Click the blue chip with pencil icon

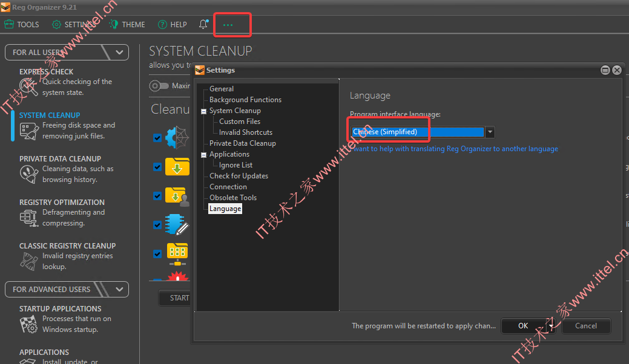tap(177, 225)
